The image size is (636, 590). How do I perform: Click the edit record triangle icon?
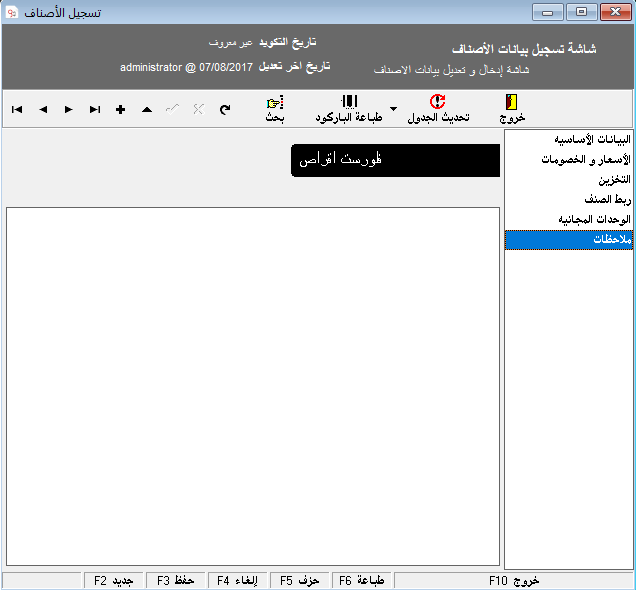click(x=147, y=109)
